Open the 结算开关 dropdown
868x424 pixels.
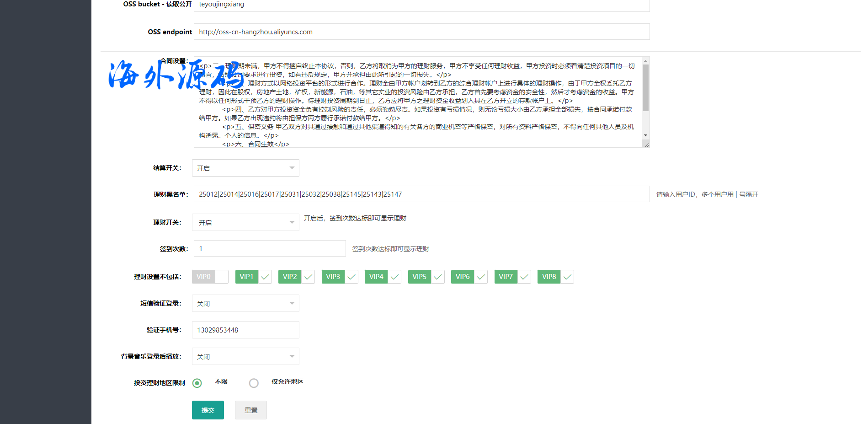(245, 168)
